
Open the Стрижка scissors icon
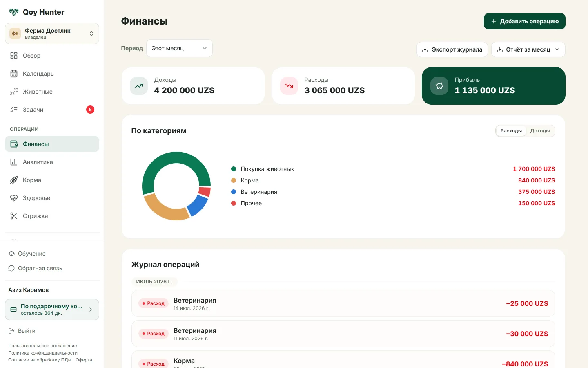click(x=14, y=216)
